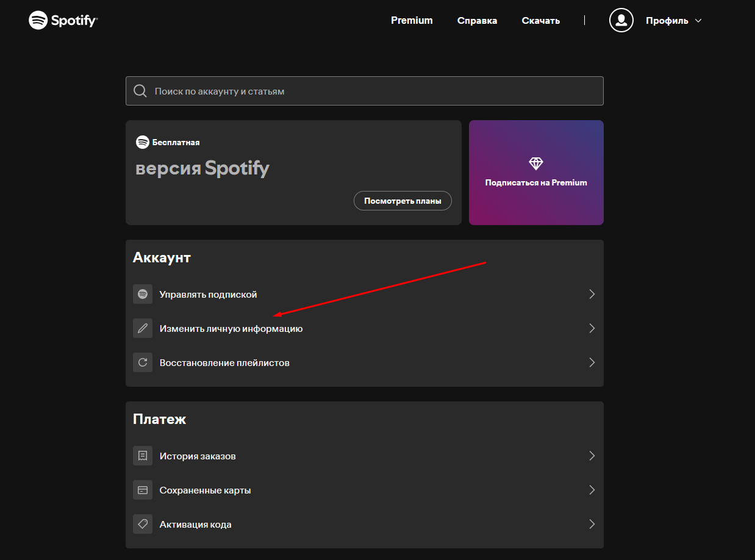The width and height of the screenshot is (755, 560).
Task: Open Premium in the top navigation
Action: pyautogui.click(x=412, y=21)
